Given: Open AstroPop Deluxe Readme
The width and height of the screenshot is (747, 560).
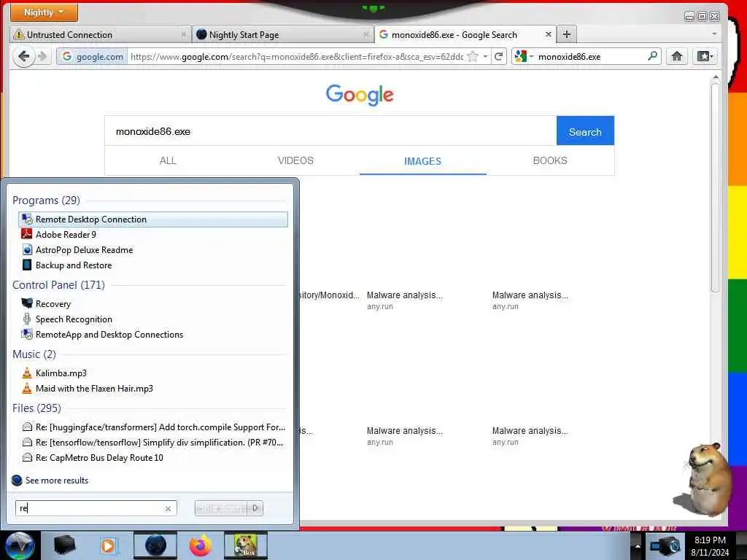Looking at the screenshot, I should tap(153, 249).
